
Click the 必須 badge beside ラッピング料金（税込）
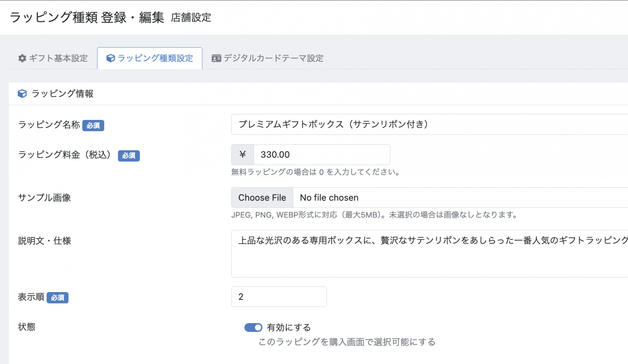click(129, 156)
